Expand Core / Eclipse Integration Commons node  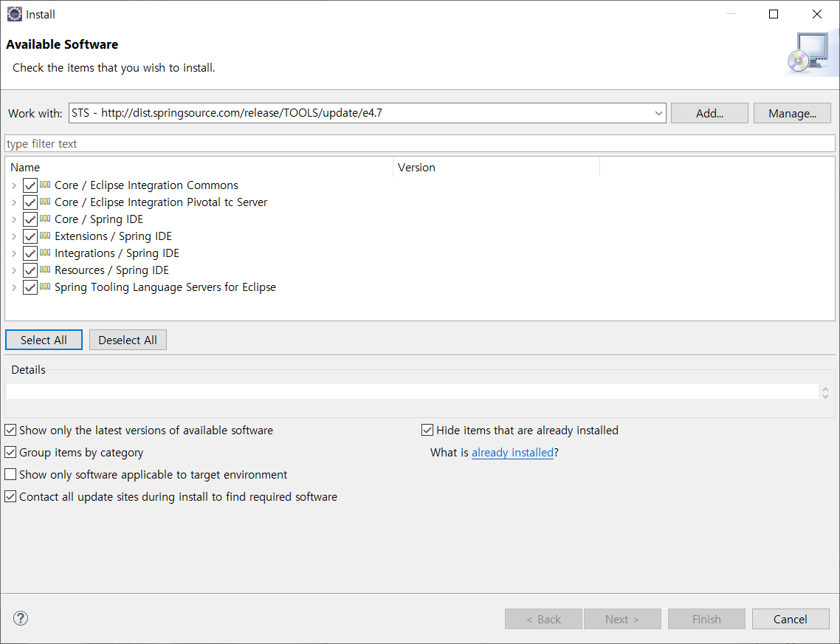tap(14, 185)
